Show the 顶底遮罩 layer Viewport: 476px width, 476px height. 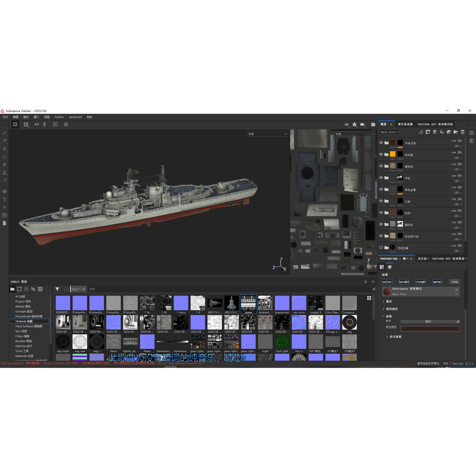[x=381, y=248]
